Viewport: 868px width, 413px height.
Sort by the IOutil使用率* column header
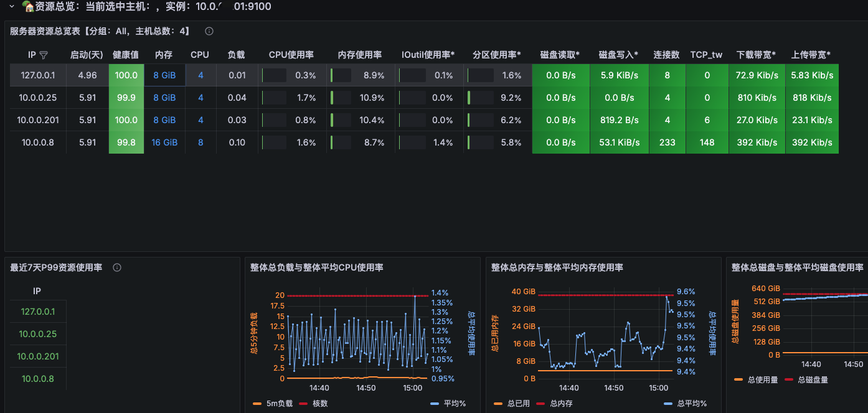(428, 55)
